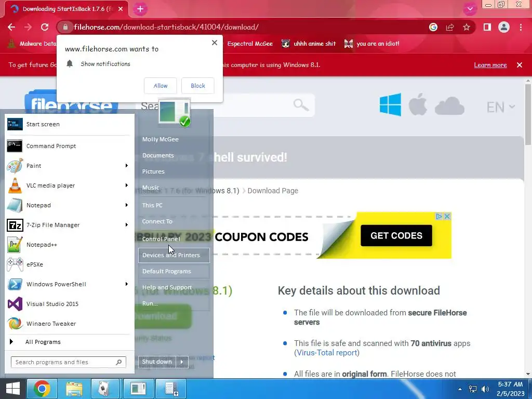Image resolution: width=532 pixels, height=399 pixels.
Task: Click the FileHorse search magnifier icon
Action: click(301, 105)
